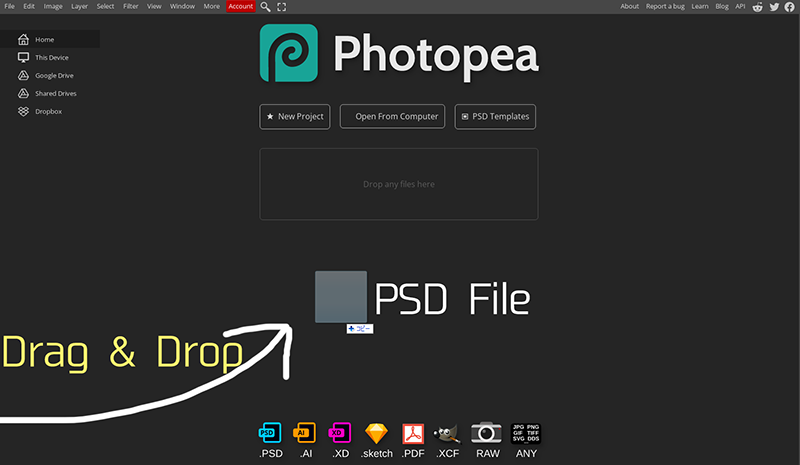Viewport: 800px width, 465px height.
Task: Click the New Project button
Action: tap(295, 116)
